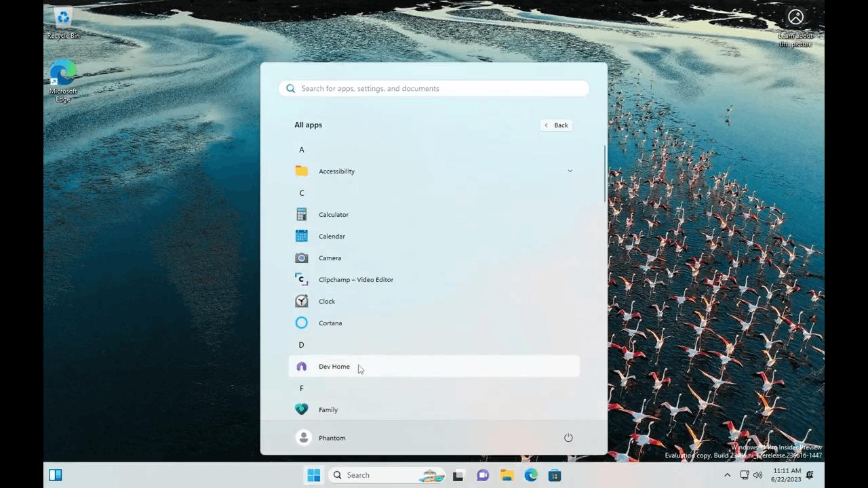The height and width of the screenshot is (488, 868).
Task: Show hidden system tray icons chevron
Action: point(728,475)
